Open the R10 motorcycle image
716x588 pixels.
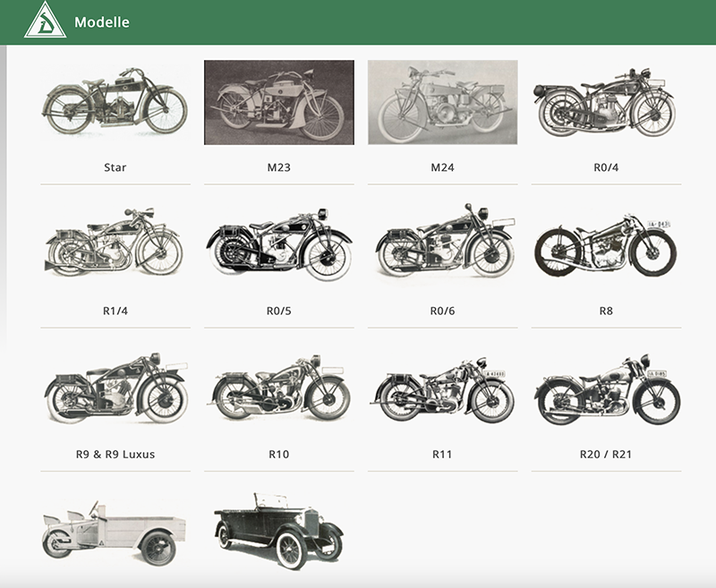pyautogui.click(x=279, y=388)
